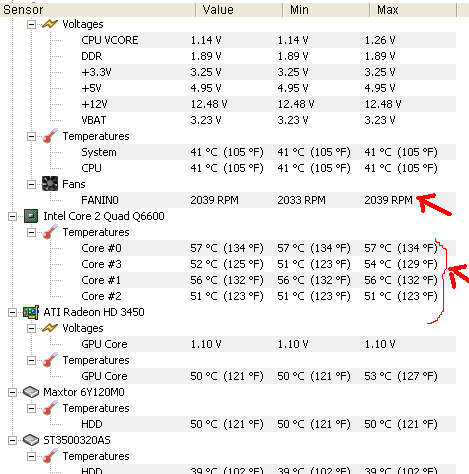Click the Max column header
Image resolution: width=469 pixels, height=474 pixels.
(x=413, y=10)
